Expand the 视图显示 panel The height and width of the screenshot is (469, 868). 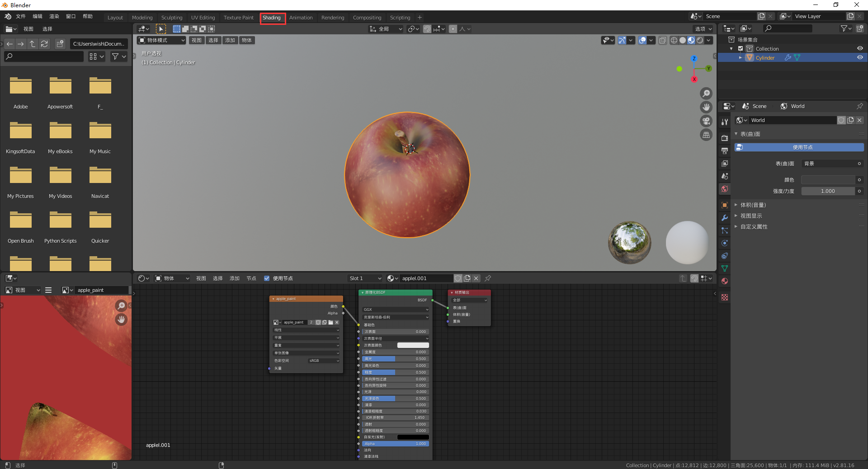point(751,216)
